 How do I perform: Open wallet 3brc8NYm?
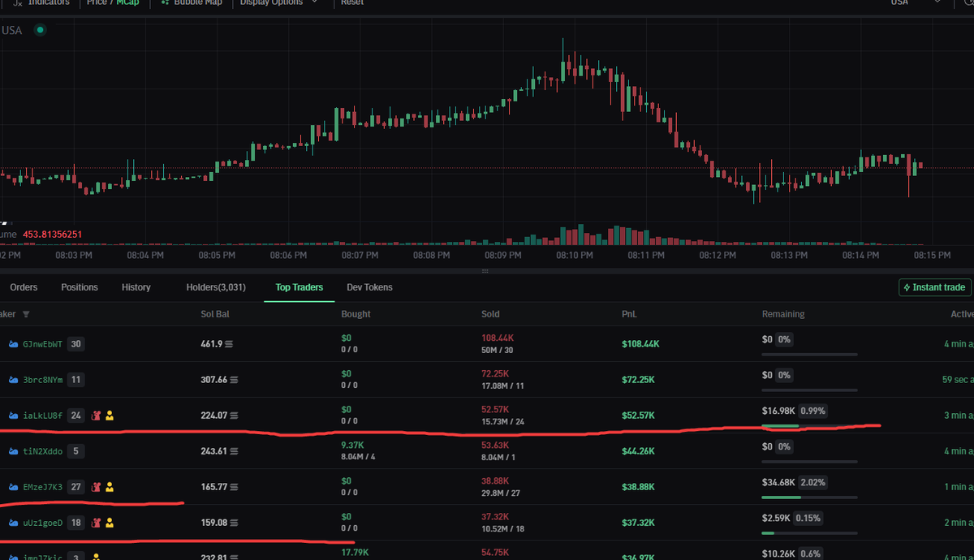43,380
